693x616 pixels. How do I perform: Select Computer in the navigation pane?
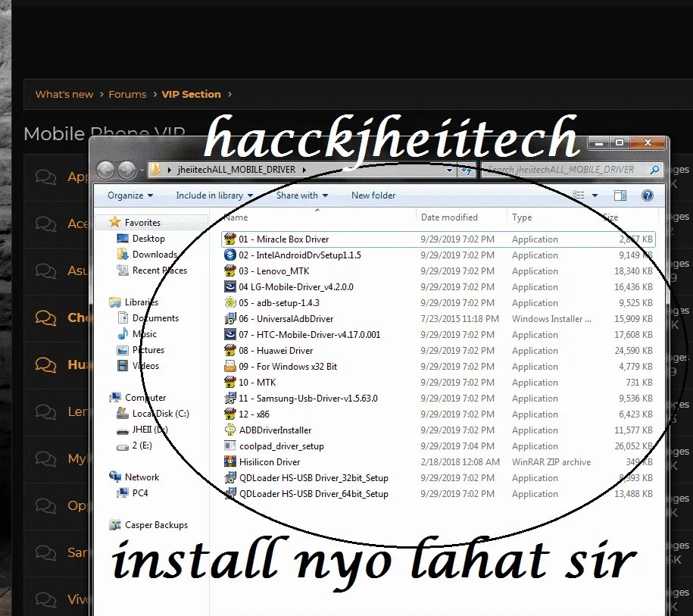pos(145,398)
